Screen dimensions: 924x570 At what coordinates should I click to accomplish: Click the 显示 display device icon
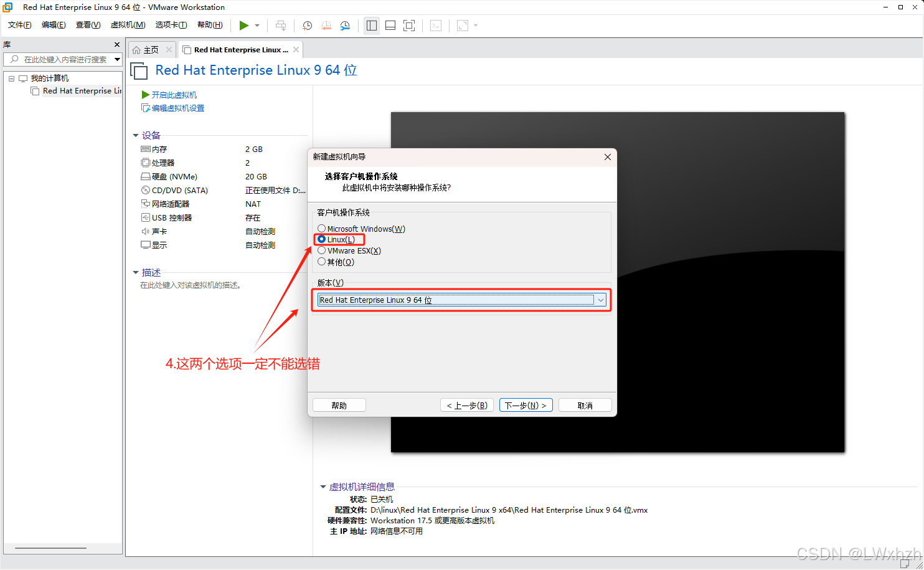[146, 245]
